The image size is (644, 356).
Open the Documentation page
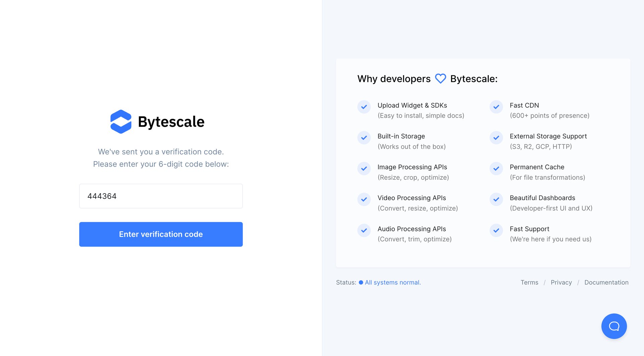(x=606, y=283)
